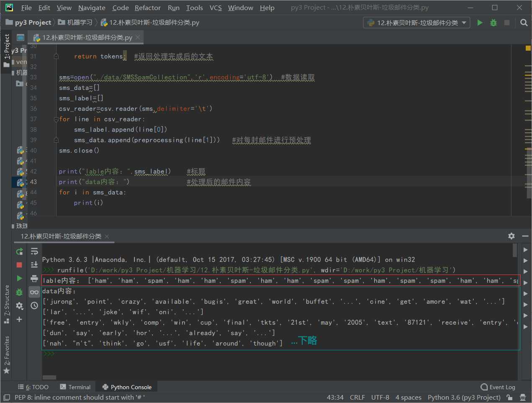The width and height of the screenshot is (532, 403).
Task: Open the Event Log
Action: point(498,387)
